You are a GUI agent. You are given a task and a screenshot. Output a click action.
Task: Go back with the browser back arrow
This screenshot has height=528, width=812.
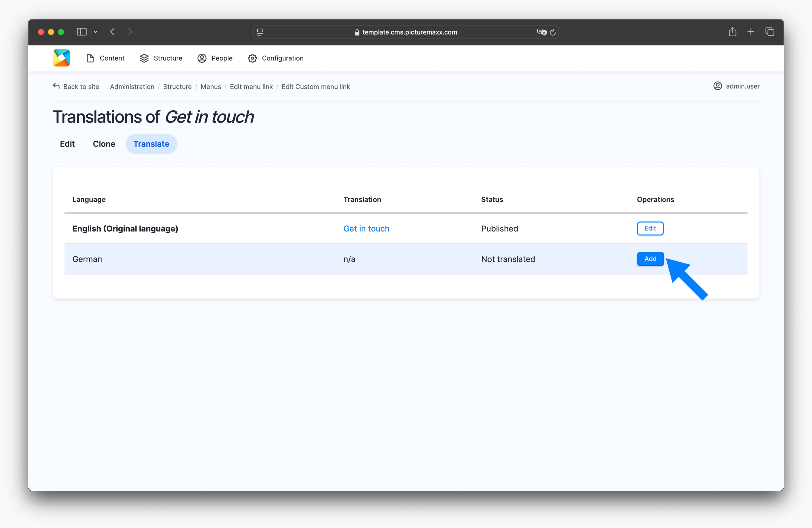coord(112,32)
